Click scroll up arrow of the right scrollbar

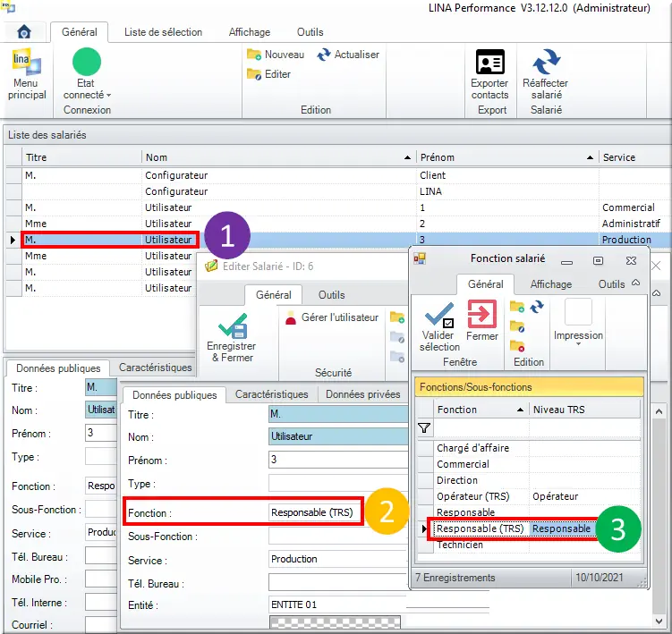coord(659,411)
